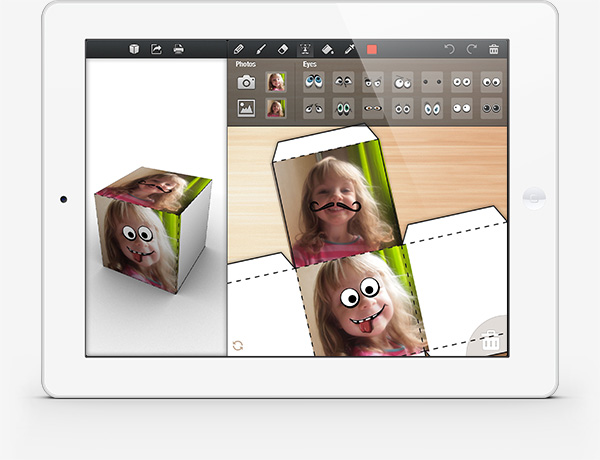Activate the Paint Bucket fill tool
Image resolution: width=600 pixels, height=460 pixels.
click(327, 48)
